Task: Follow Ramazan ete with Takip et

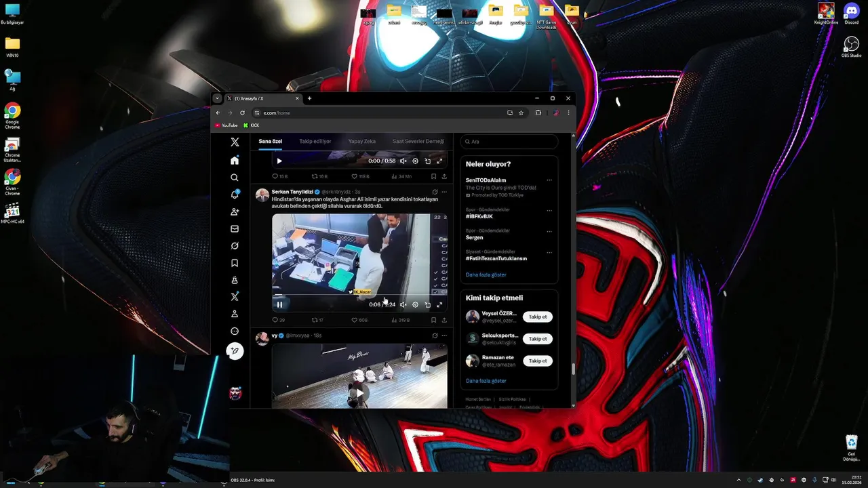Action: 538,361
